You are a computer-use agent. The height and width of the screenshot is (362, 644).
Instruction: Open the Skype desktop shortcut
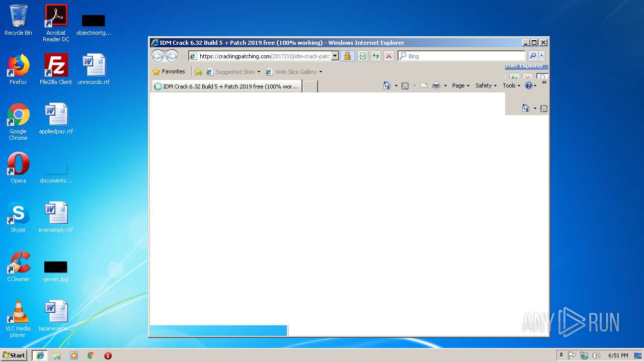point(18,217)
